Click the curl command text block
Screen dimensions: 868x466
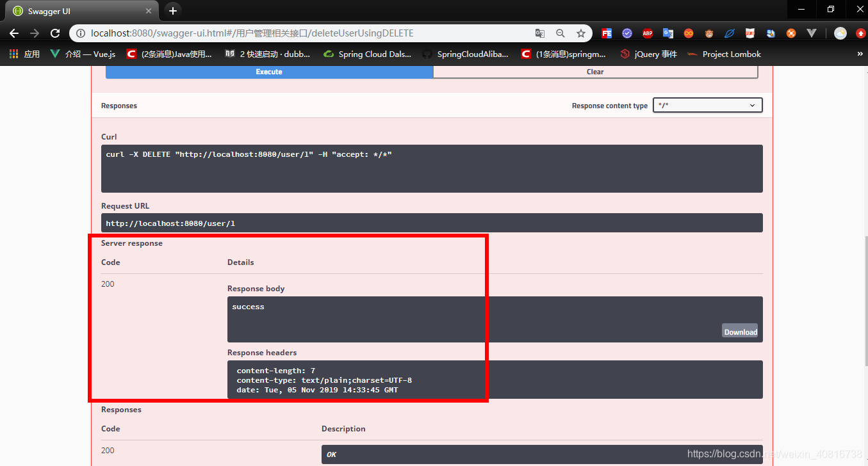(x=432, y=168)
